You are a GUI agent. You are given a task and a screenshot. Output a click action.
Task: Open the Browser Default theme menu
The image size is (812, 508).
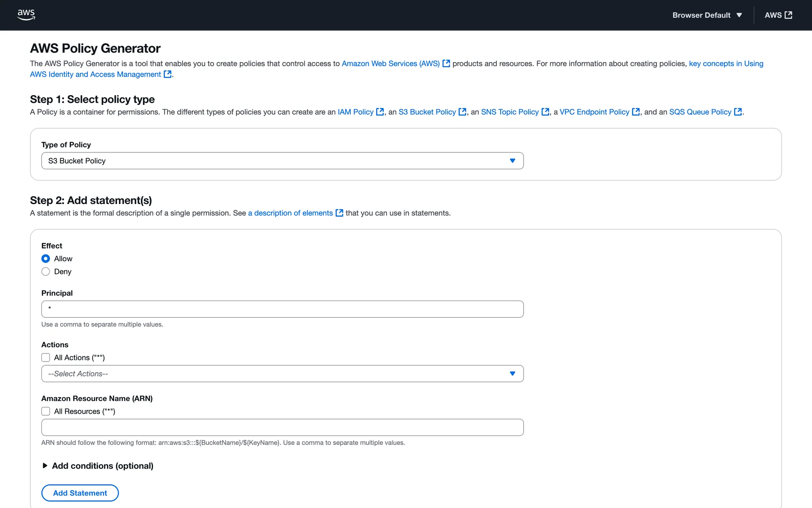[707, 15]
